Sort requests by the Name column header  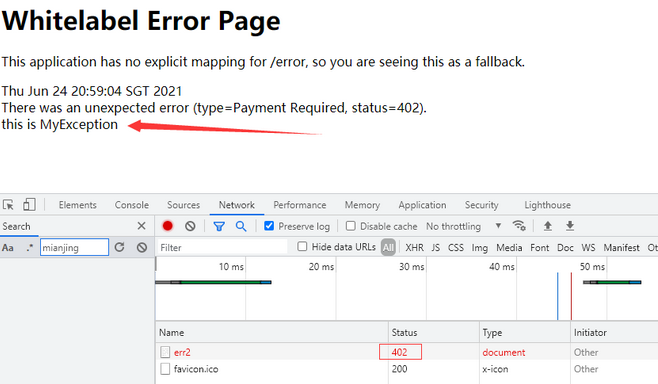point(272,332)
